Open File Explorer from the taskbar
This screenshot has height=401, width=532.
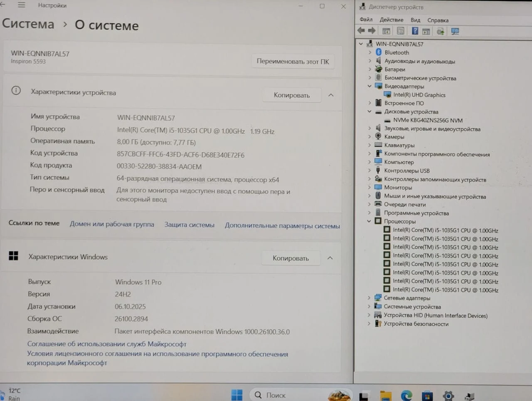pos(386,396)
